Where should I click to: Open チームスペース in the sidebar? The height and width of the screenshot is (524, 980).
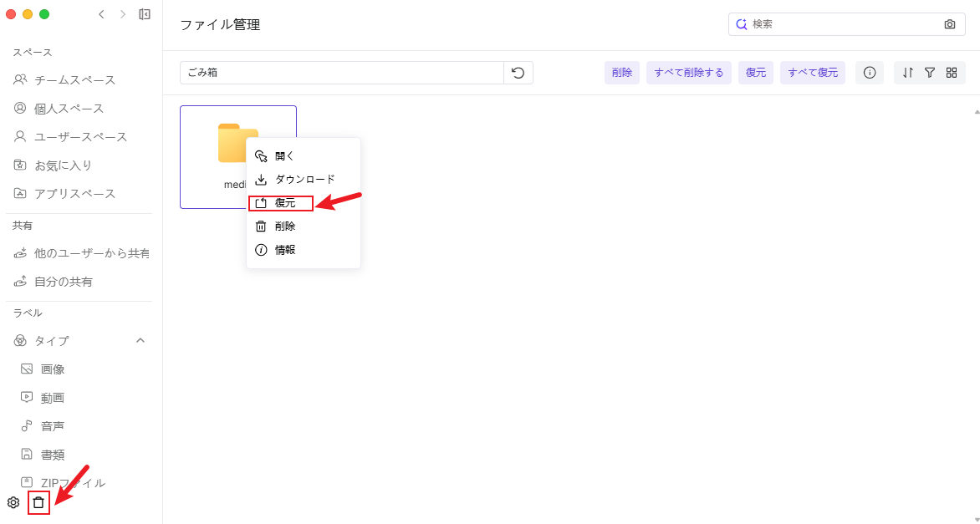point(74,80)
